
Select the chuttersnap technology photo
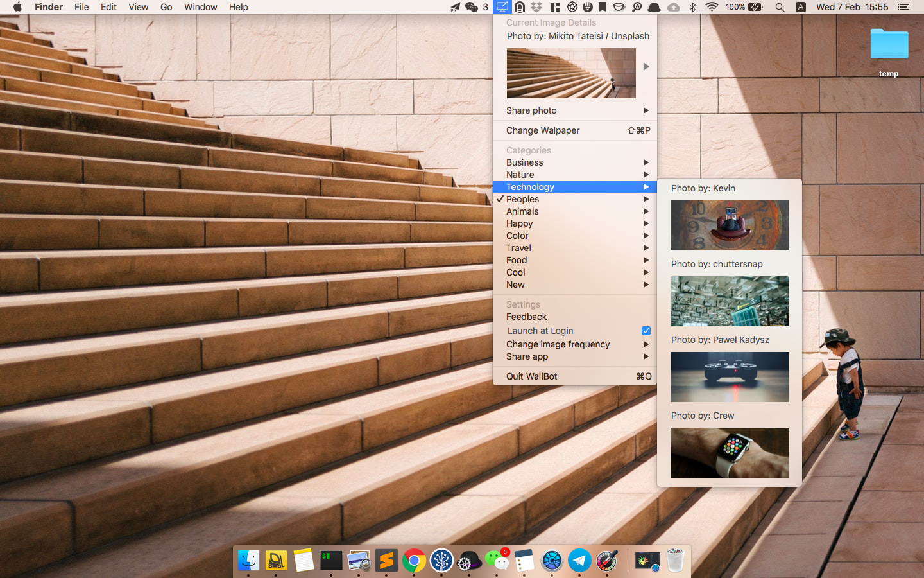pyautogui.click(x=730, y=301)
